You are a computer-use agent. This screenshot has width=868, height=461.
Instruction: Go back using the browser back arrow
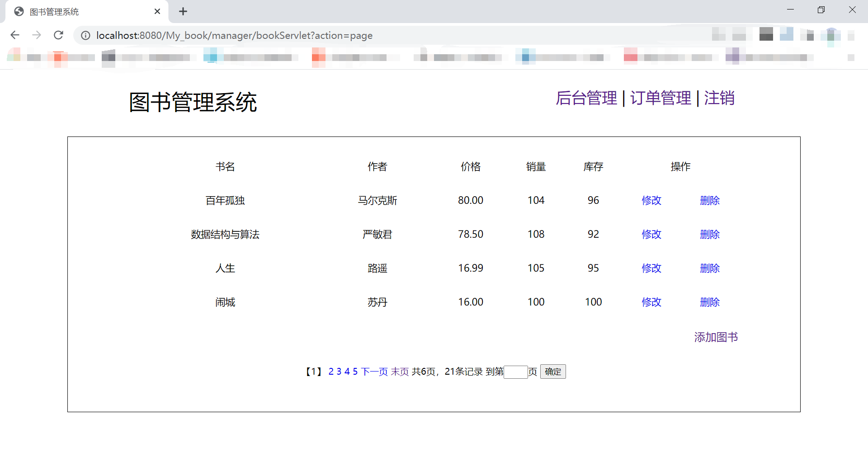tap(15, 35)
